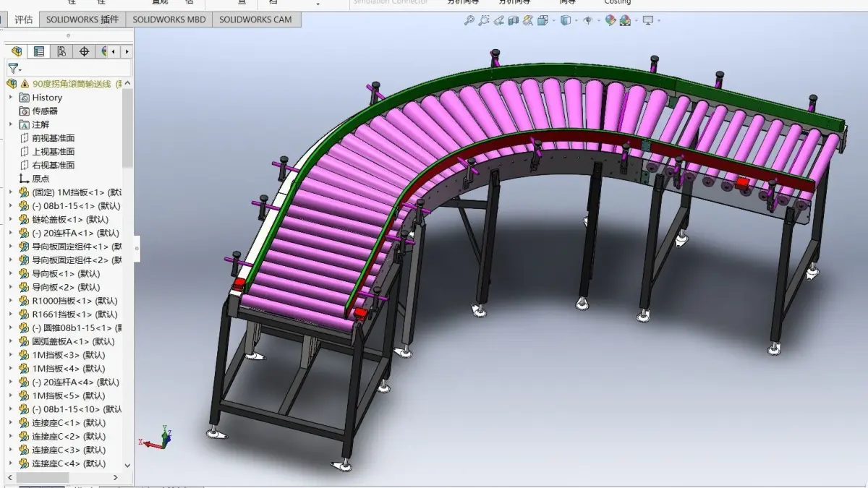Image resolution: width=868 pixels, height=488 pixels.
Task: Click Section View icon
Action: tap(514, 20)
